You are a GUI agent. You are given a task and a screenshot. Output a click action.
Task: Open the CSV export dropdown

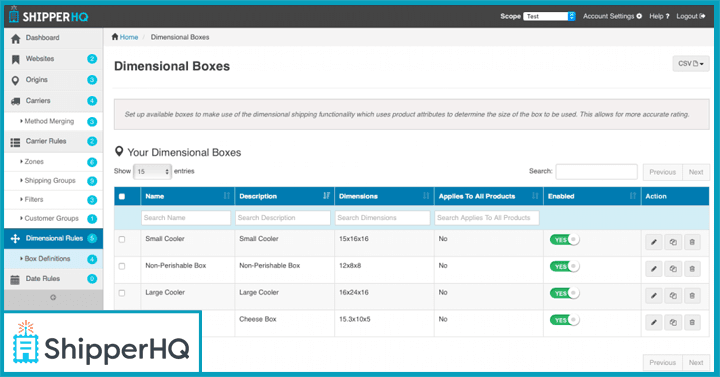(x=691, y=64)
